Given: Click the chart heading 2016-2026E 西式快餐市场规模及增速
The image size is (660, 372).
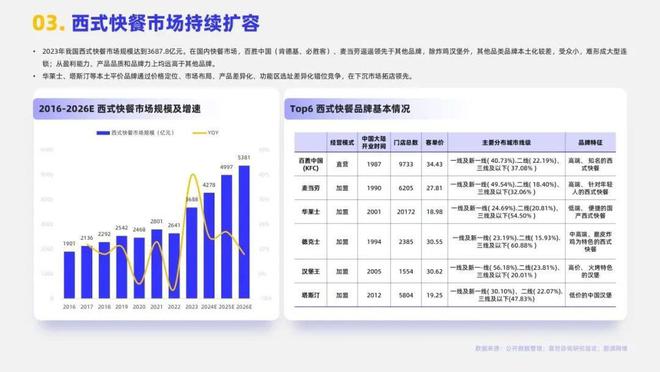Looking at the screenshot, I should [x=120, y=109].
